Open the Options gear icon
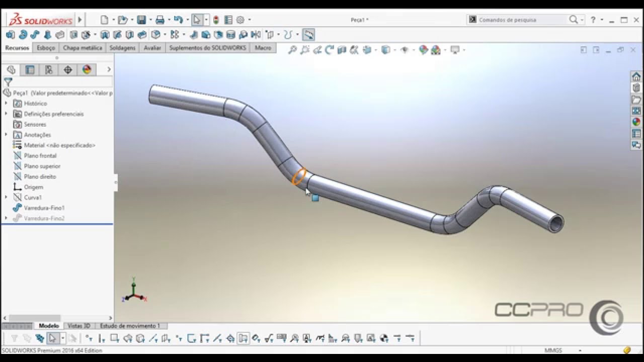 coord(240,20)
